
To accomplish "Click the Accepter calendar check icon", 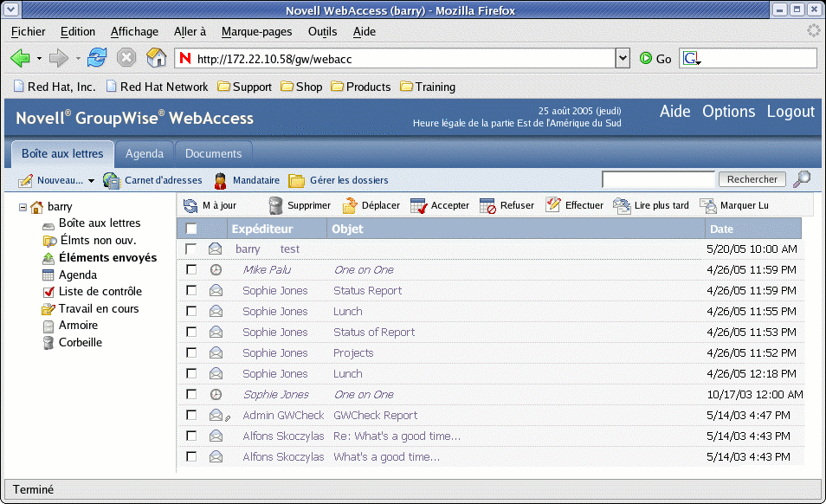I will [x=419, y=206].
